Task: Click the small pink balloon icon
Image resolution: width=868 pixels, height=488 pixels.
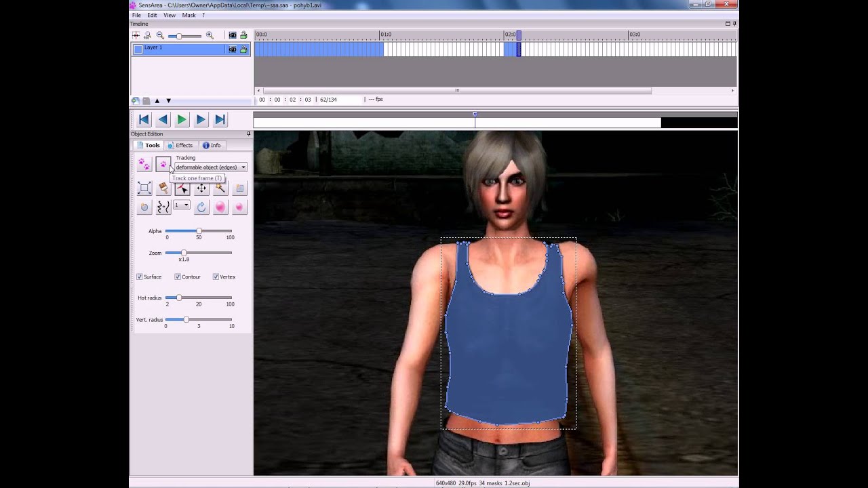Action: tap(239, 207)
